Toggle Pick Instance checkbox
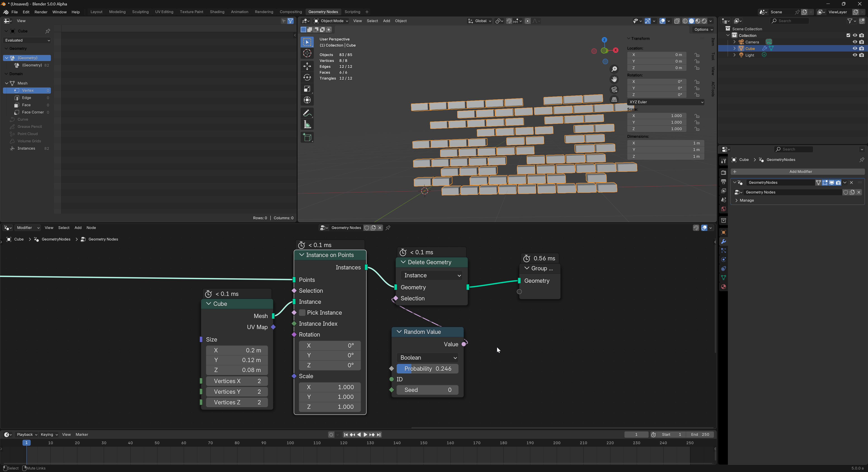This screenshot has height=472, width=868. pos(302,313)
